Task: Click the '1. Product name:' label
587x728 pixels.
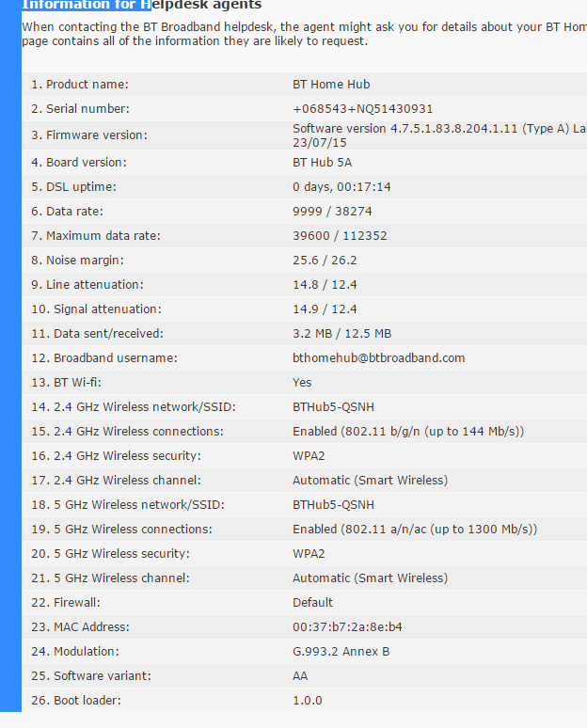Action: coord(80,85)
